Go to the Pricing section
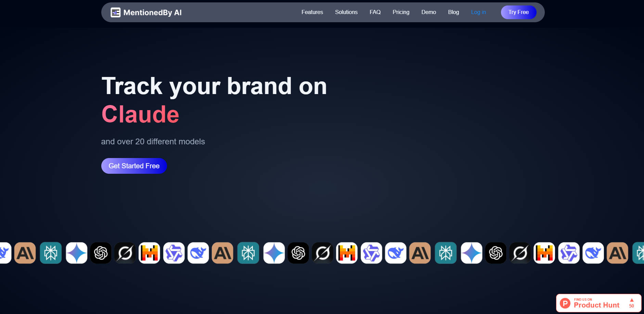The image size is (644, 314). tap(401, 12)
